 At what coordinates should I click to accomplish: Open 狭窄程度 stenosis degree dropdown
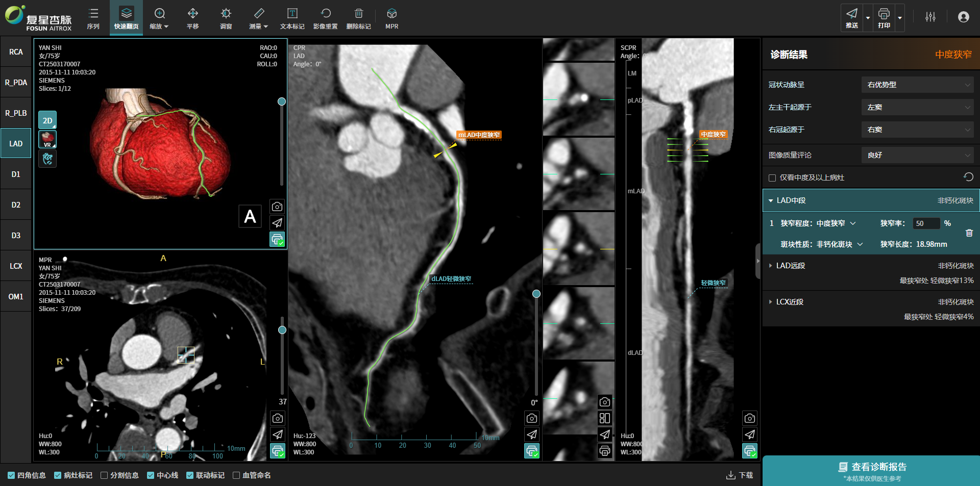tap(836, 223)
